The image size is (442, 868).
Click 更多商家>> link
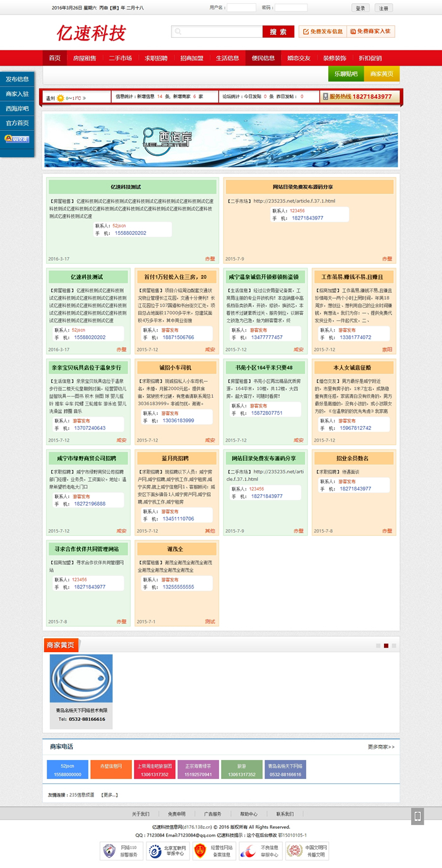[x=381, y=747]
